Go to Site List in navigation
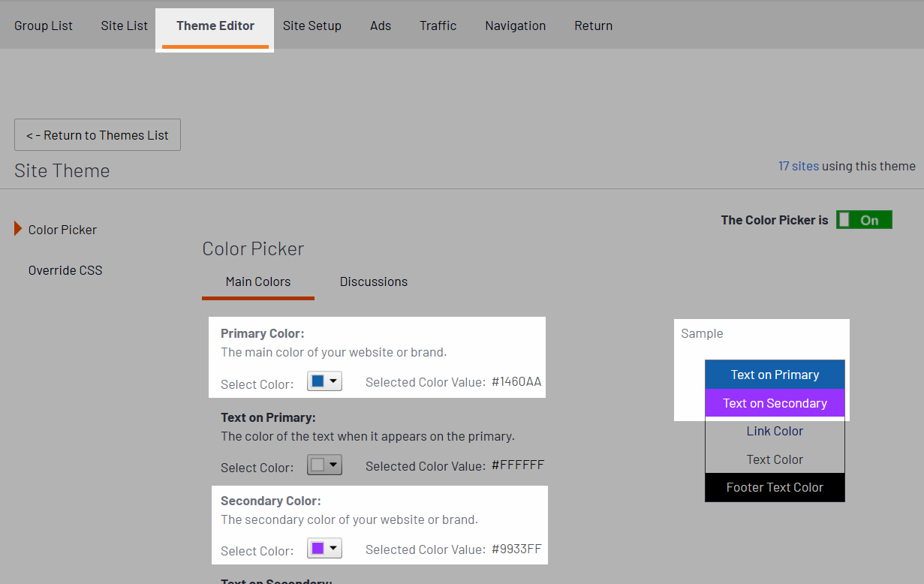The image size is (924, 584). point(124,26)
